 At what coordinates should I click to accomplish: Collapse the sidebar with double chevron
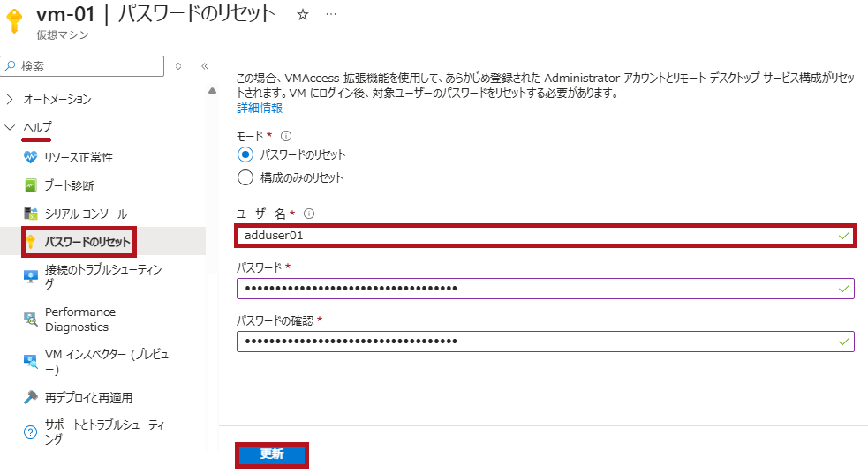(x=205, y=66)
